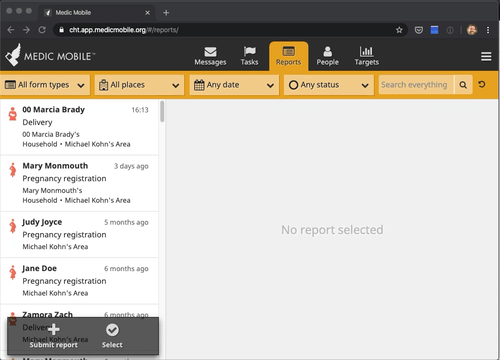Reload the browser page

click(x=42, y=30)
